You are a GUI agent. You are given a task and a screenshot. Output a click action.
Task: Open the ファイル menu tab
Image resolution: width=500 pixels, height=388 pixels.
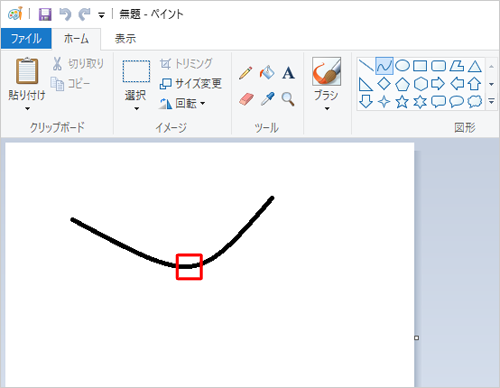point(26,39)
